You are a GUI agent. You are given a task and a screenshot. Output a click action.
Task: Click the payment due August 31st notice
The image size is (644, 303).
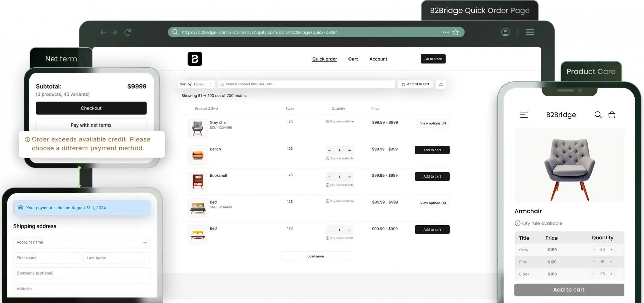tap(82, 208)
